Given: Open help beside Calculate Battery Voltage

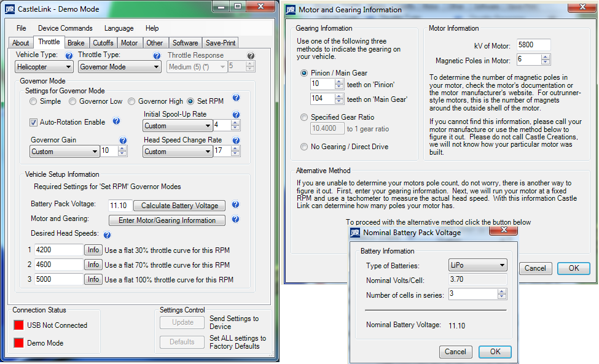Looking at the screenshot, I should (x=236, y=204).
